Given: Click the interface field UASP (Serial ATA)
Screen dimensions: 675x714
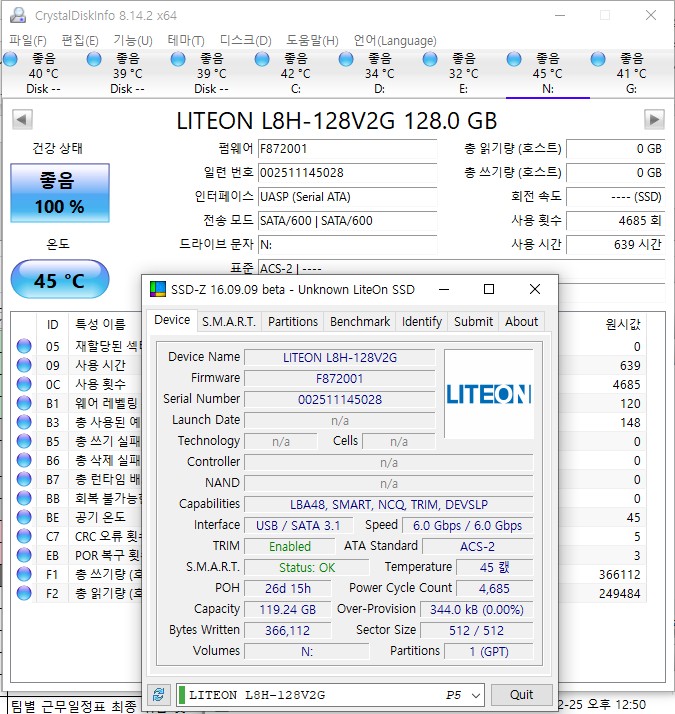Looking at the screenshot, I should click(348, 197).
